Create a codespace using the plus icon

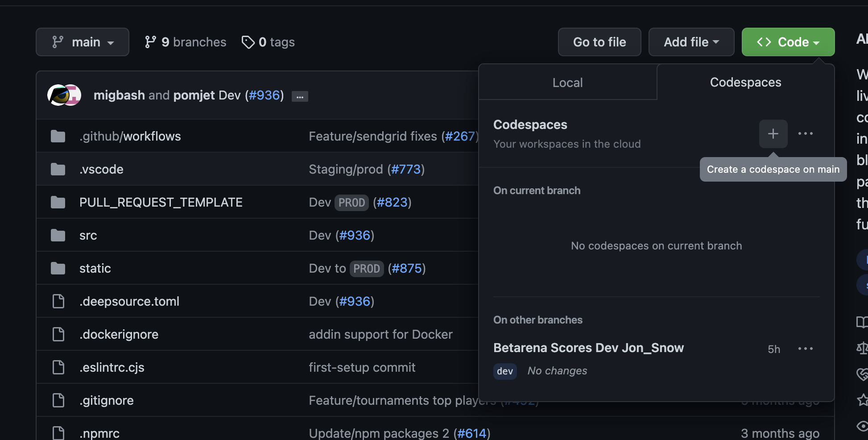coord(773,133)
